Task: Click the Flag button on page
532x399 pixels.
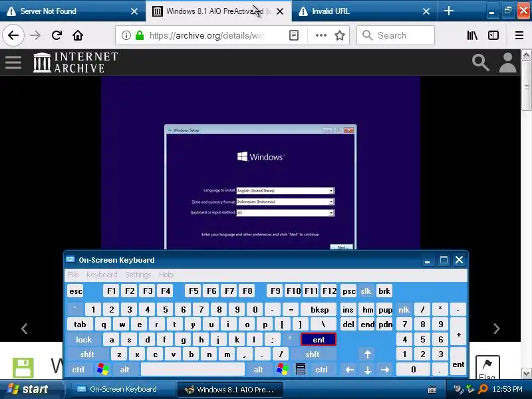Action: click(x=487, y=367)
